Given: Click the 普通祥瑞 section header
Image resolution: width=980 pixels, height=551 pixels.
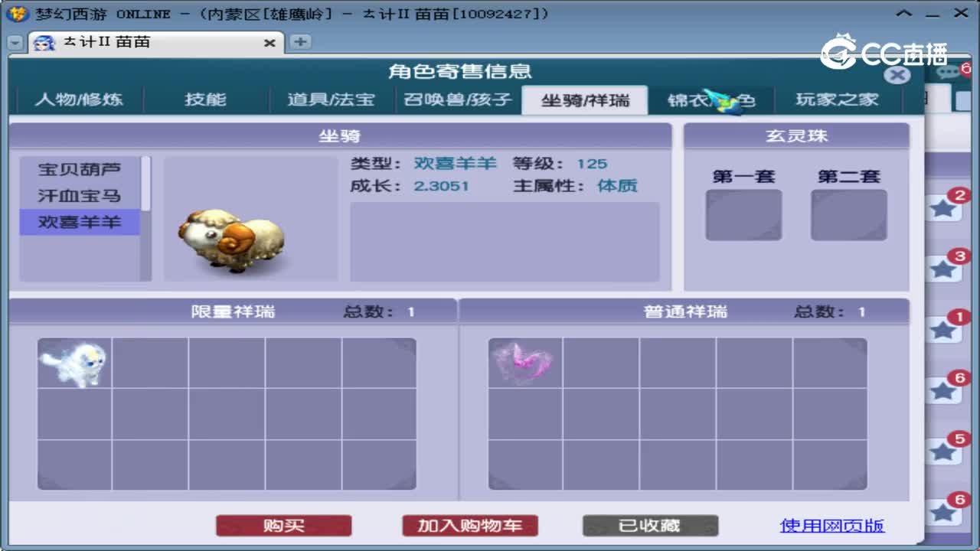Looking at the screenshot, I should pos(685,311).
